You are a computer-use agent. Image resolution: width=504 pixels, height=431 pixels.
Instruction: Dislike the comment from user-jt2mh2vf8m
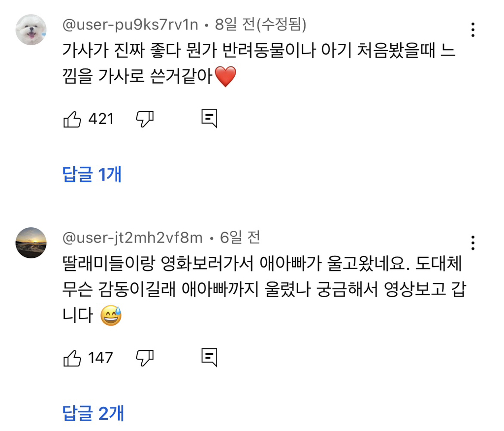(145, 358)
